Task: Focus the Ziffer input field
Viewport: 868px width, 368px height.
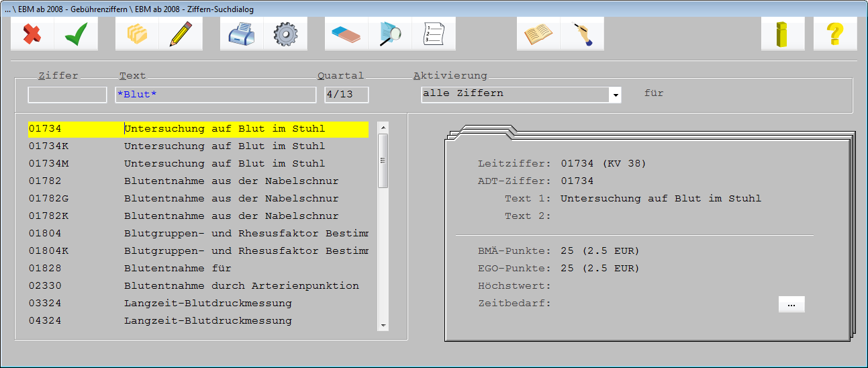Action: [67, 95]
